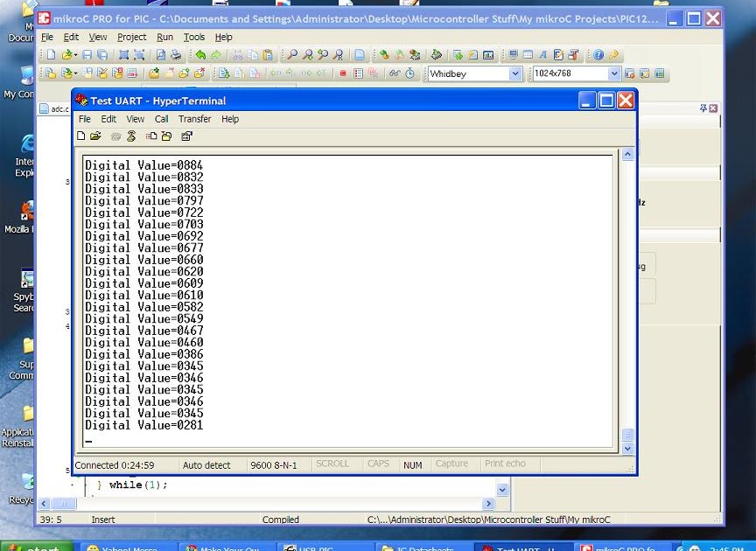Click the Paste icon in mikroC toolbar
This screenshot has height=551, width=756.
[x=268, y=53]
